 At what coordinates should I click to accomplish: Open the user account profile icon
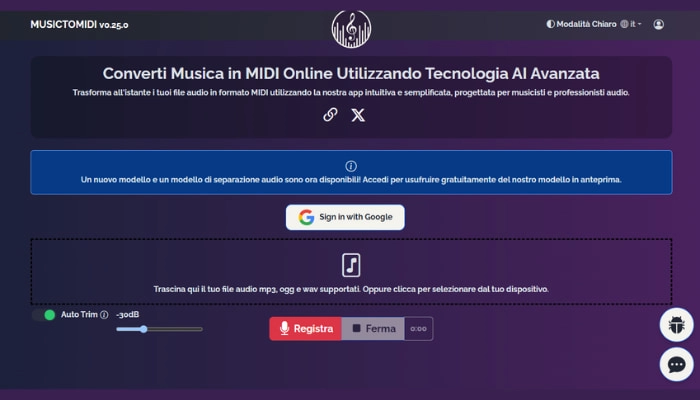click(x=658, y=24)
